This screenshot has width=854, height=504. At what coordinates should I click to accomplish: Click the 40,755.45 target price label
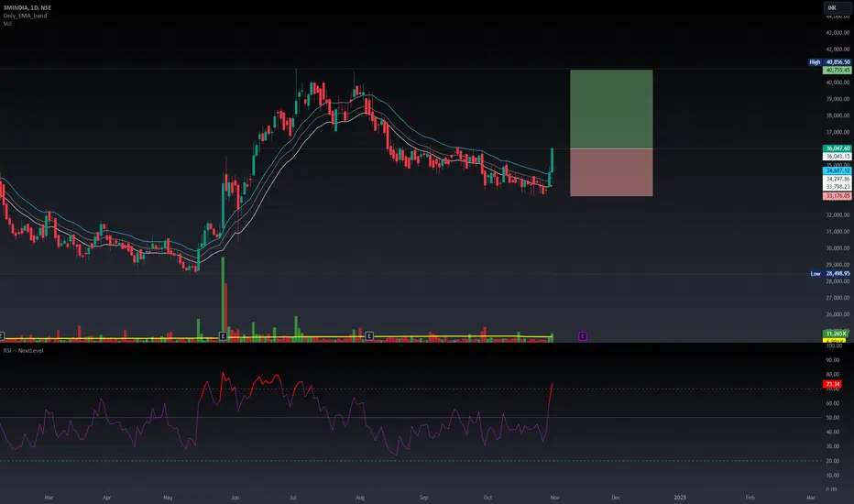838,71
